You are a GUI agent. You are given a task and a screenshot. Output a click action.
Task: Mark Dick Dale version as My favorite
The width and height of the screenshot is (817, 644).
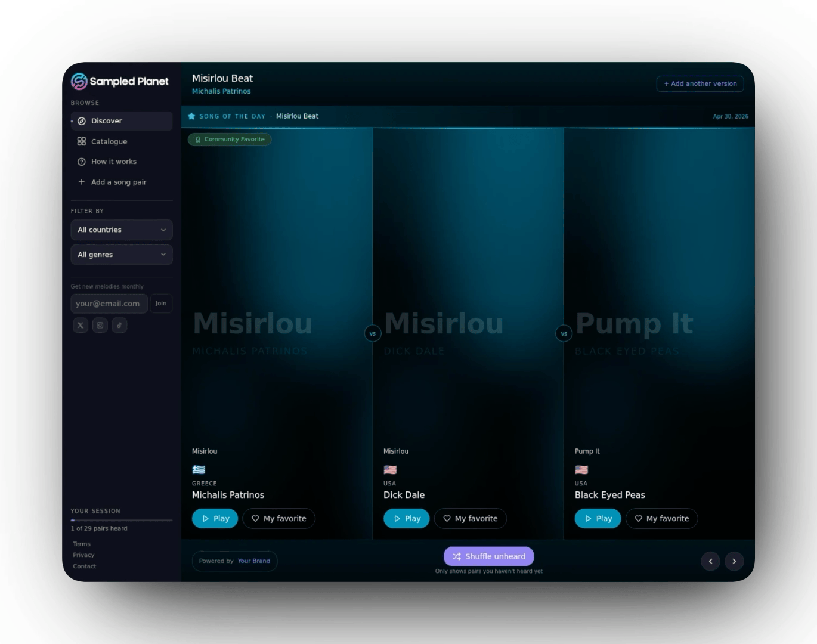[470, 519]
